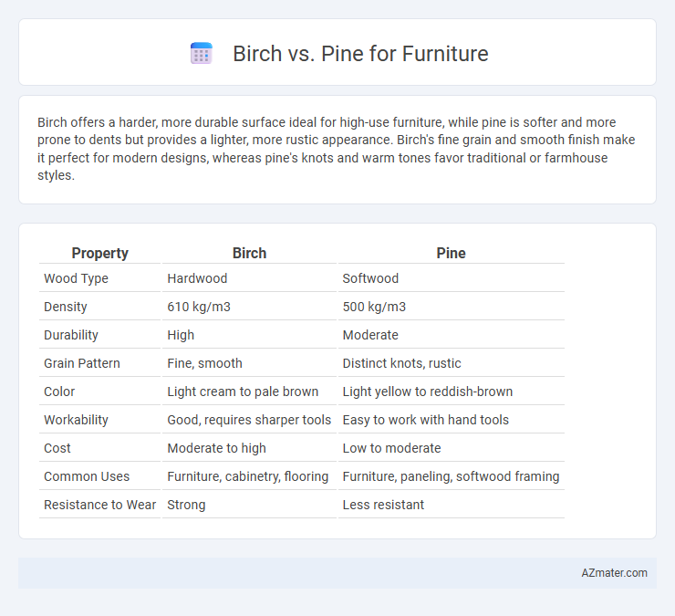Select the 'Common Uses' row label
The height and width of the screenshot is (616, 675).
pyautogui.click(x=87, y=476)
